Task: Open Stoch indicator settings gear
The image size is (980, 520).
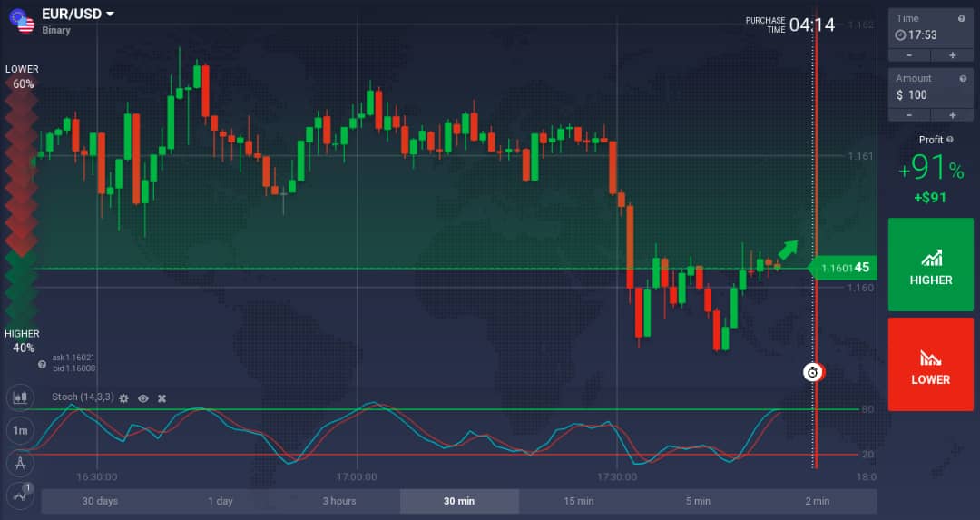Action: coord(123,398)
